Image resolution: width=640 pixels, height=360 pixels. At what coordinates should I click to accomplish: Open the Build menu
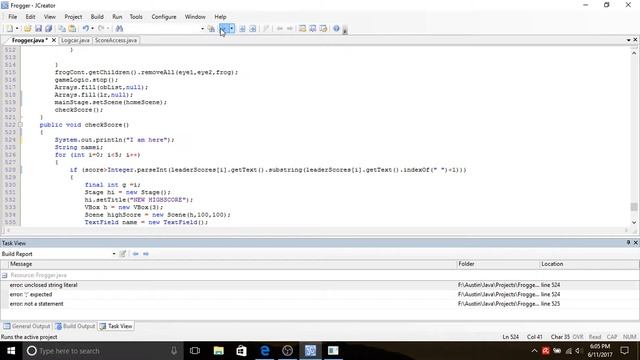coord(97,17)
